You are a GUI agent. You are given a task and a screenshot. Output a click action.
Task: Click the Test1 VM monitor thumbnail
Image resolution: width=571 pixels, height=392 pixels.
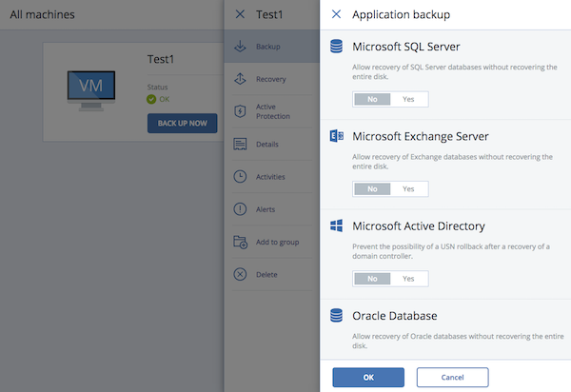coord(90,86)
